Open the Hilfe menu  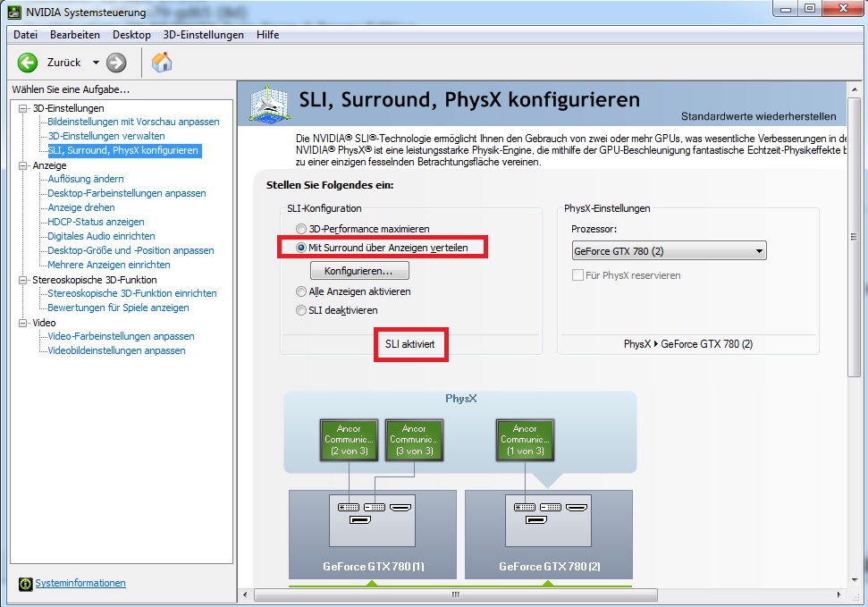click(x=267, y=34)
